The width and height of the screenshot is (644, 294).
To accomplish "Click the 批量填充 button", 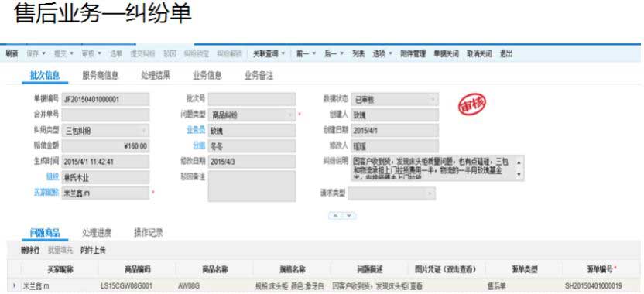I will point(60,250).
